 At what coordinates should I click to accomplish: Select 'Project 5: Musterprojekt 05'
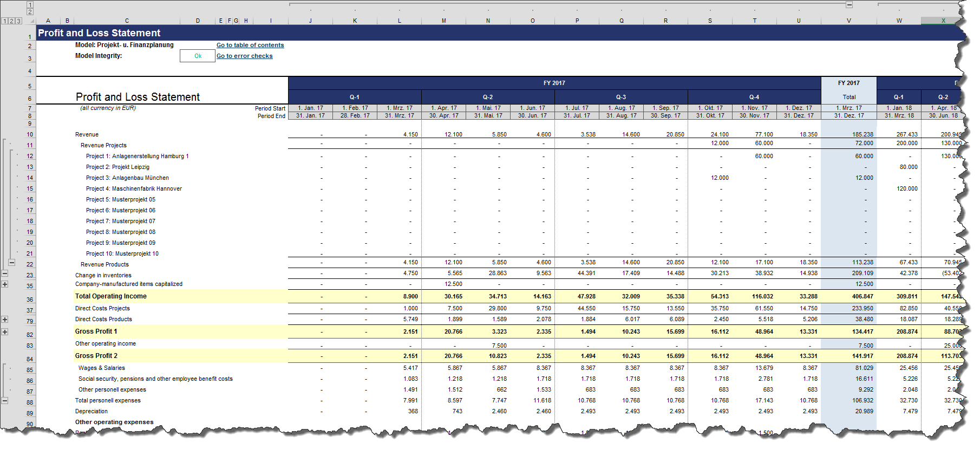(x=121, y=199)
